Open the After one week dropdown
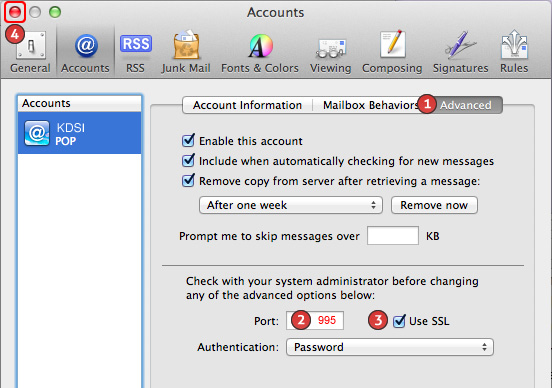The height and width of the screenshot is (388, 552). click(x=291, y=205)
